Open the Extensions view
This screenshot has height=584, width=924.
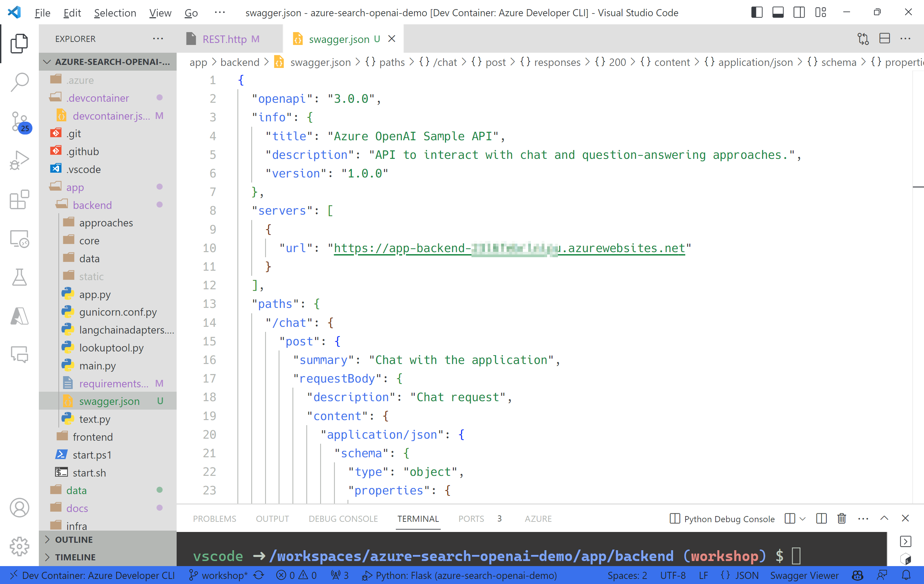[x=19, y=200]
